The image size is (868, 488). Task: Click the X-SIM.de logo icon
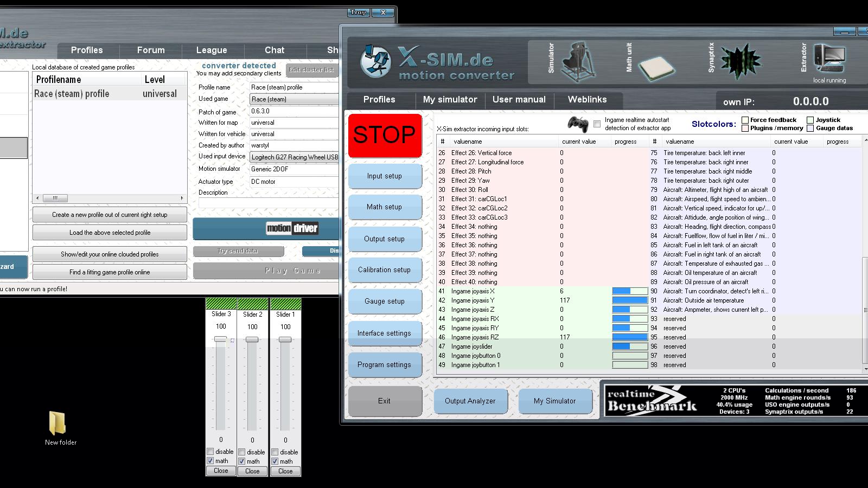click(375, 61)
